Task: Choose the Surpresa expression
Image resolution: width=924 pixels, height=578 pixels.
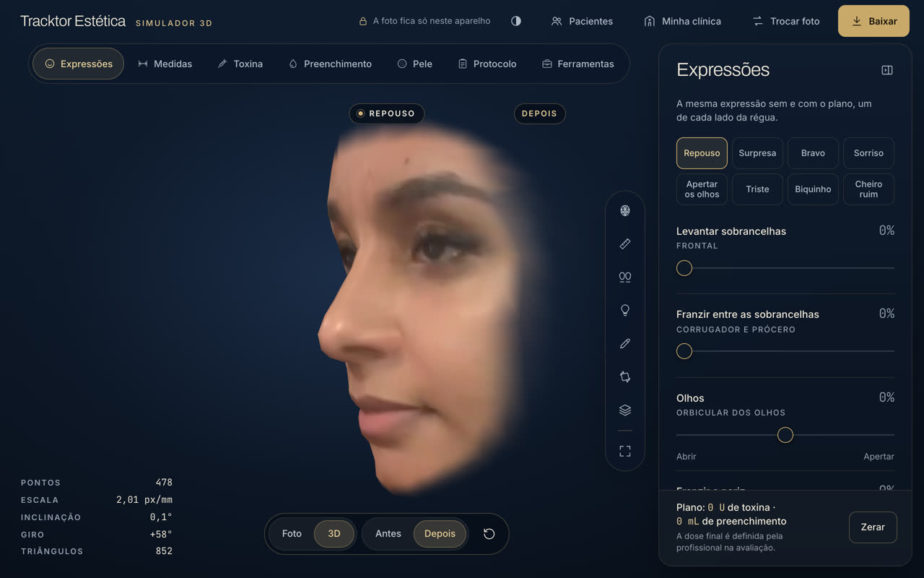Action: tap(757, 153)
